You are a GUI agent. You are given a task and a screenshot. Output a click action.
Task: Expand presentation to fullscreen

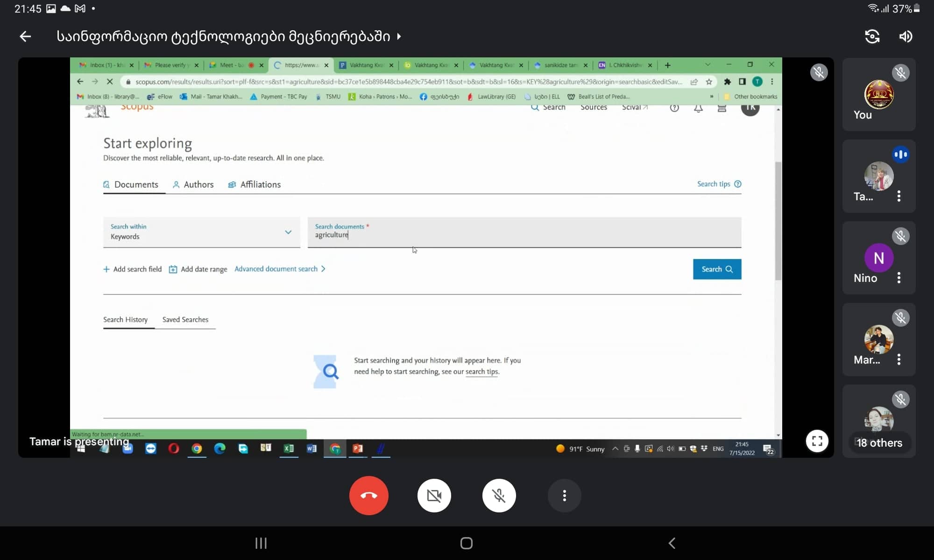(817, 441)
